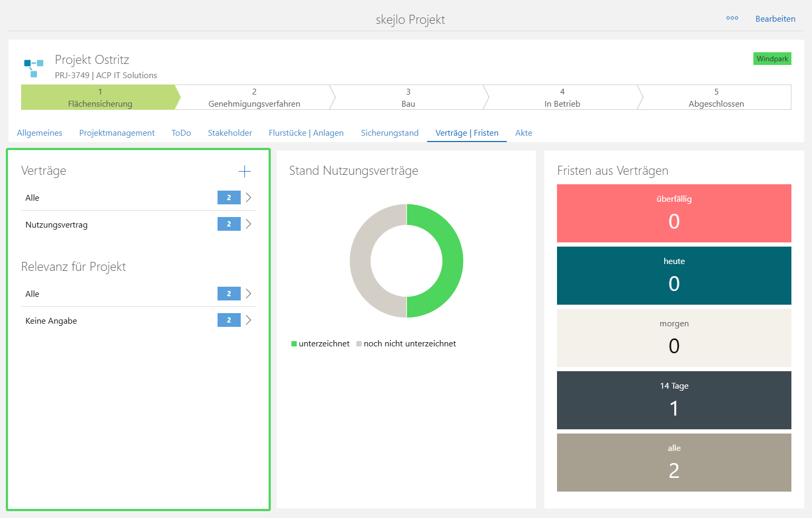Click Bearbeiten to edit the project
812x518 pixels.
[775, 19]
